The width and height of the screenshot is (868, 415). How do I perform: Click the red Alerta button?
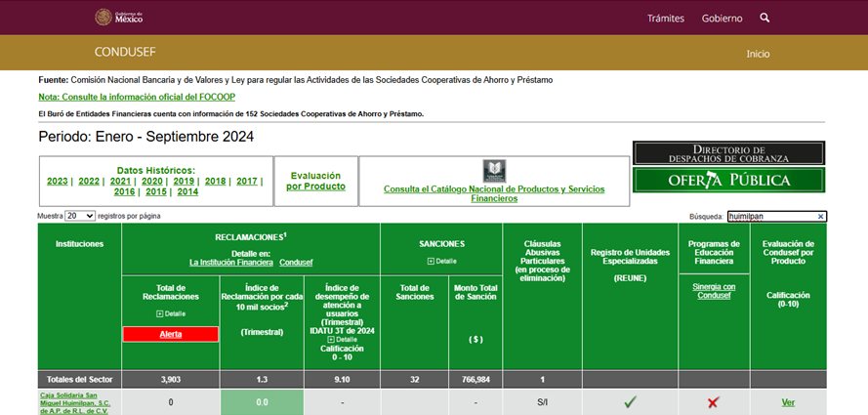170,334
